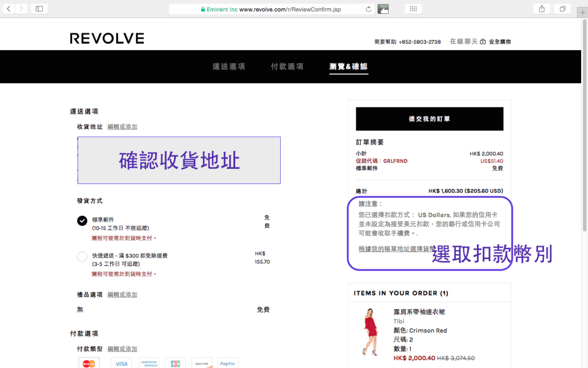Viewport: 588px width, 368px height.
Task: Click the REVOLVE logo
Action: [x=107, y=38]
